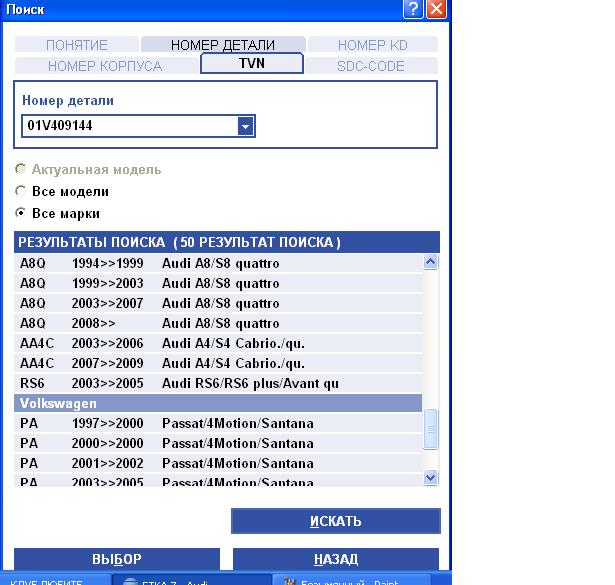Click the ВЫБОР button
615x585 pixels.
click(x=116, y=559)
